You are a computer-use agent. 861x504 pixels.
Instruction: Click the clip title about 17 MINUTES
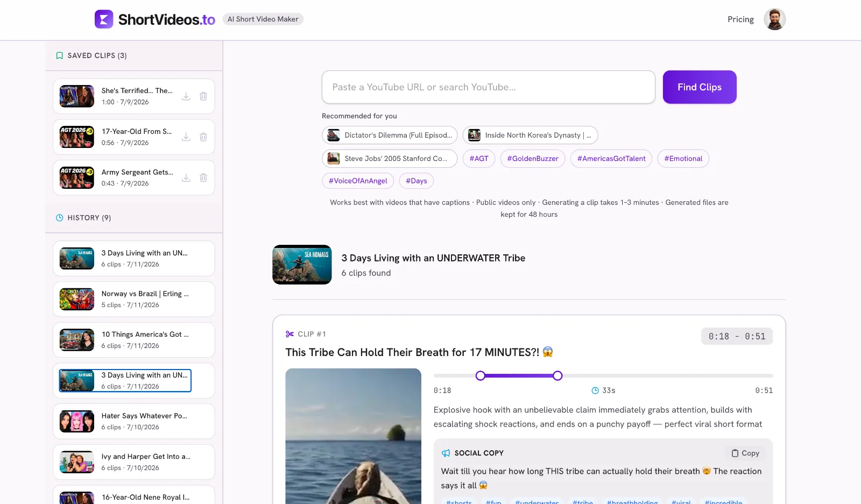[419, 352]
